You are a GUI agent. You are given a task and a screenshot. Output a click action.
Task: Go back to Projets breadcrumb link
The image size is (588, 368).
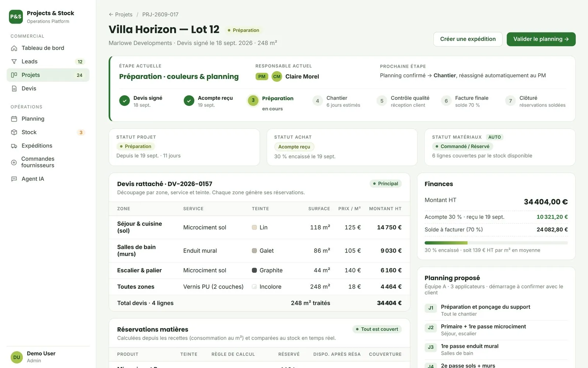121,14
